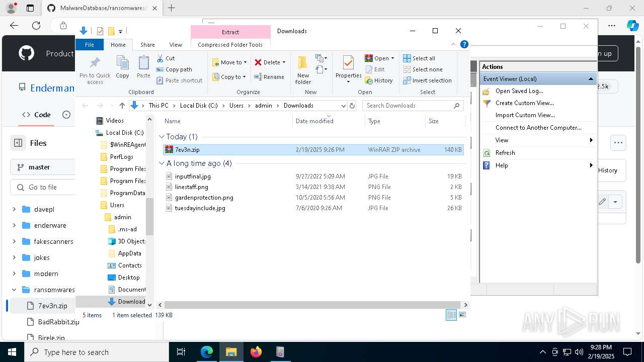Select AppData in navigation tree

click(x=129, y=253)
